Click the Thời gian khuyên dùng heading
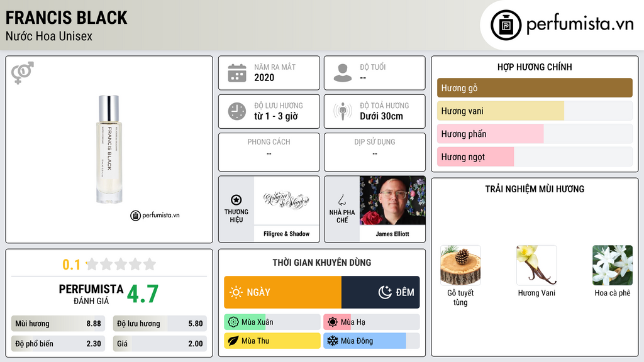The image size is (644, 362). 322,263
